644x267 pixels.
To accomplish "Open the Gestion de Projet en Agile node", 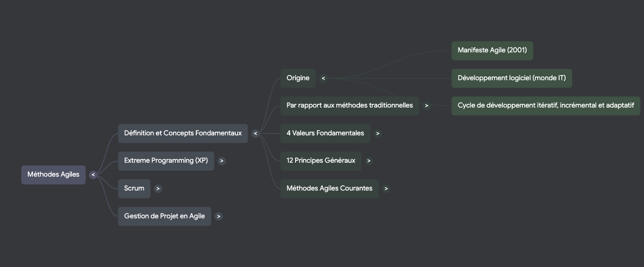I will 164,216.
